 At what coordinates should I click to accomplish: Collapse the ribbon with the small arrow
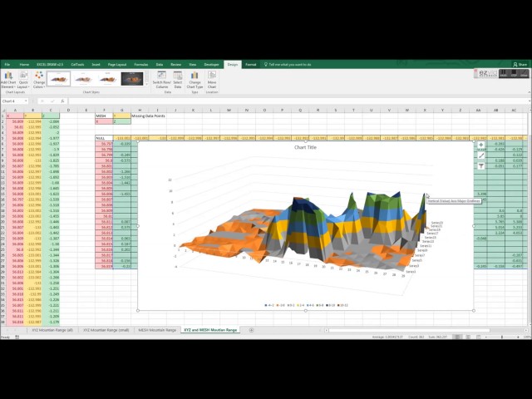(x=529, y=92)
